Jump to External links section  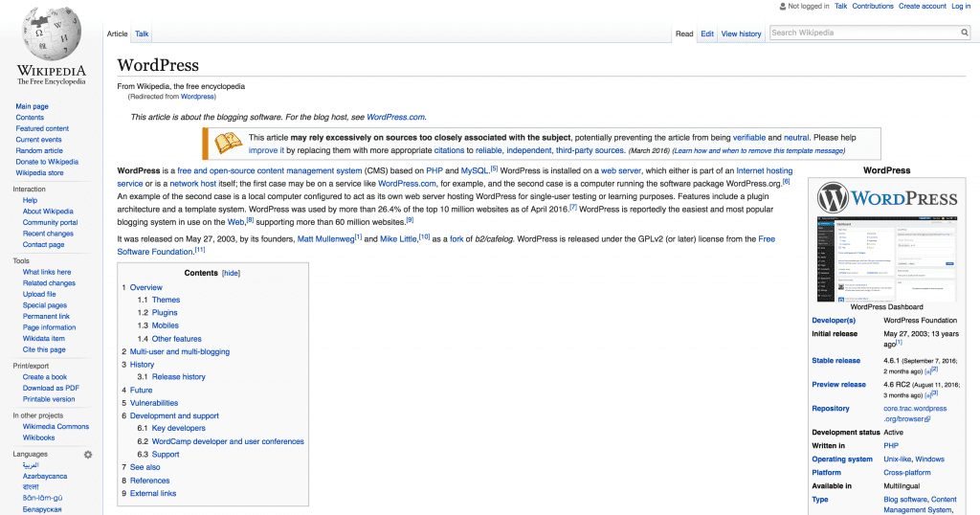point(153,493)
